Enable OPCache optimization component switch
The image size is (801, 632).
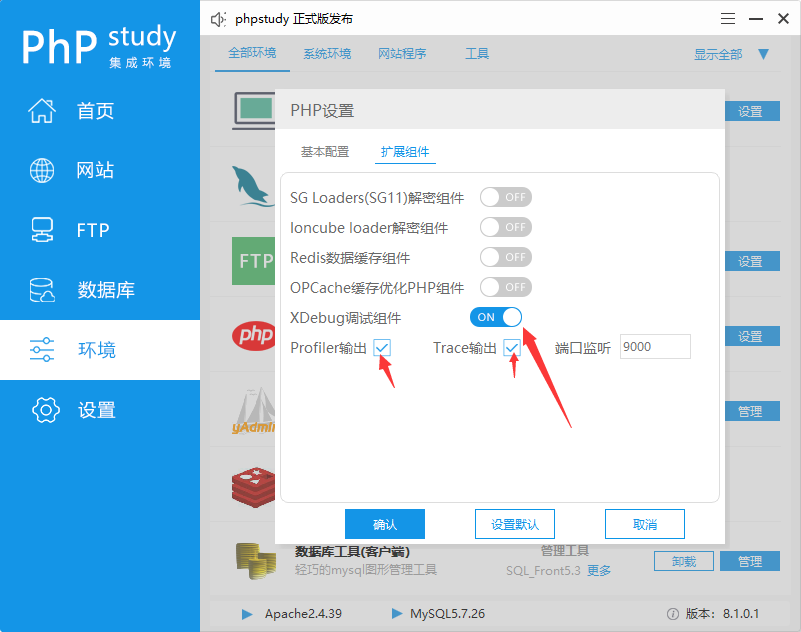coord(506,287)
